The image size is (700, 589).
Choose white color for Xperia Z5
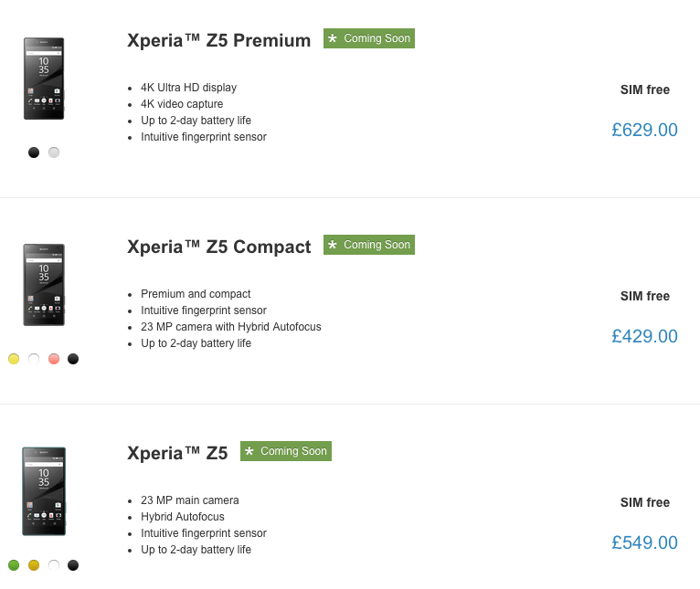point(54,565)
